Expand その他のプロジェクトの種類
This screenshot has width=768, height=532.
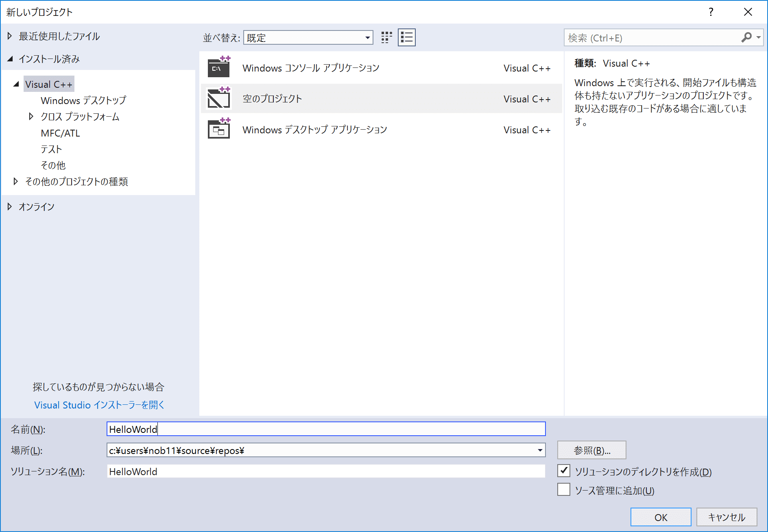16,181
